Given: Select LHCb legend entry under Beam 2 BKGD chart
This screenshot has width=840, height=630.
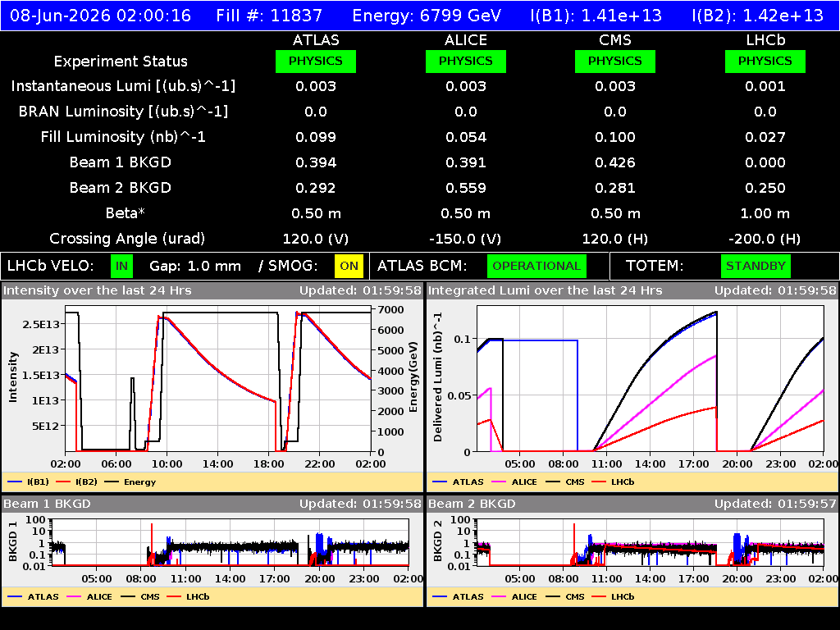Looking at the screenshot, I should (613, 596).
